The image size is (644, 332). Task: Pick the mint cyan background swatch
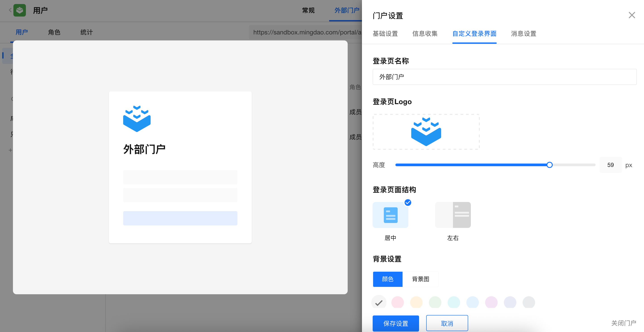click(454, 302)
